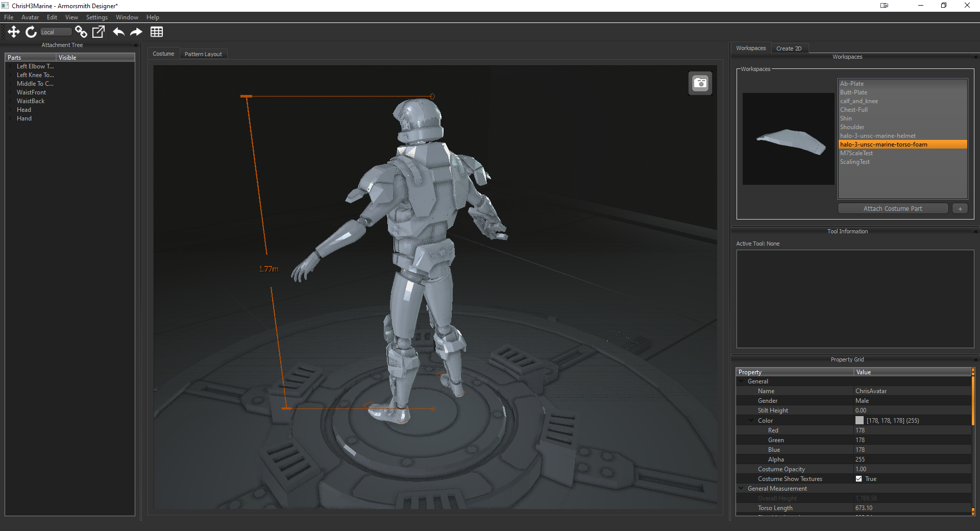980x531 pixels.
Task: Undo the last action
Action: coord(119,32)
